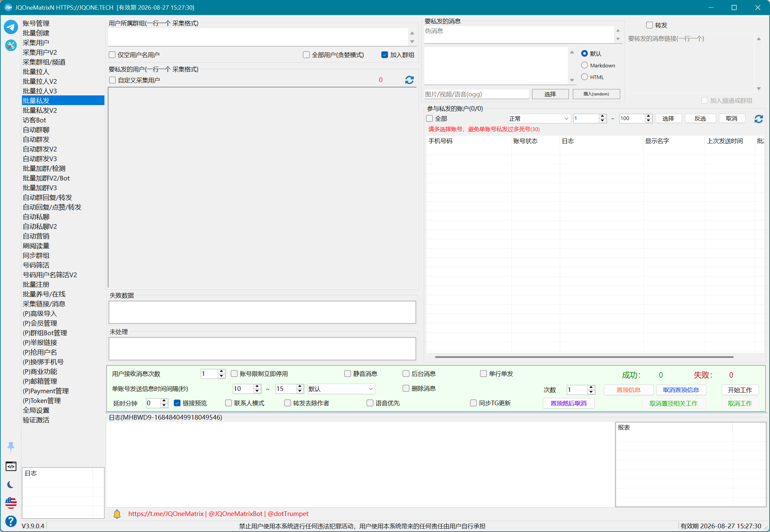
Task: Click the notification bell icon
Action: click(x=117, y=514)
